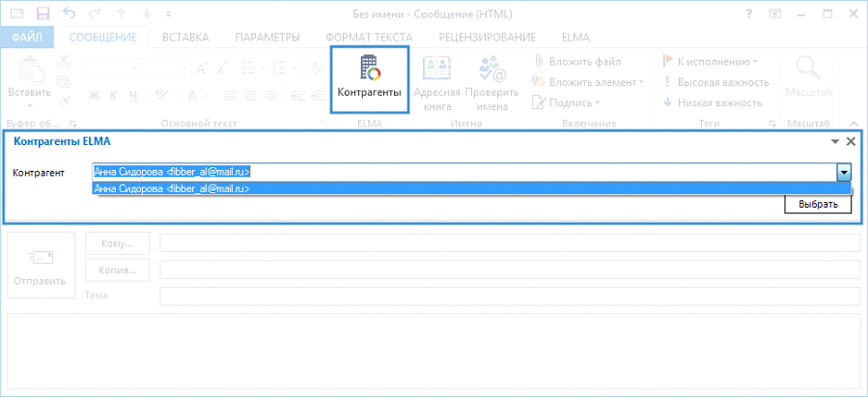Toggle bold Ж formatting button
This screenshot has width=868, height=398.
coord(95,95)
